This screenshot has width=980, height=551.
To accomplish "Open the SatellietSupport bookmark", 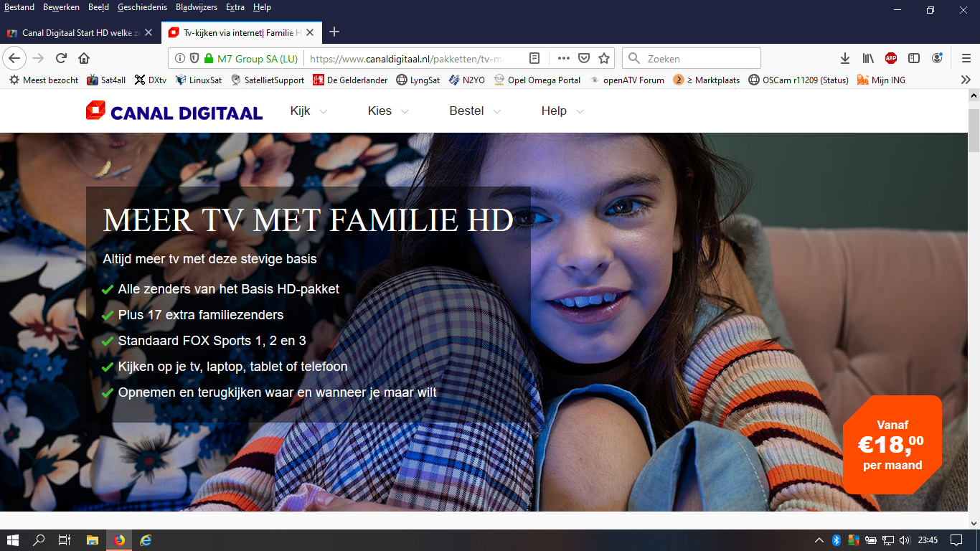I will (x=267, y=80).
